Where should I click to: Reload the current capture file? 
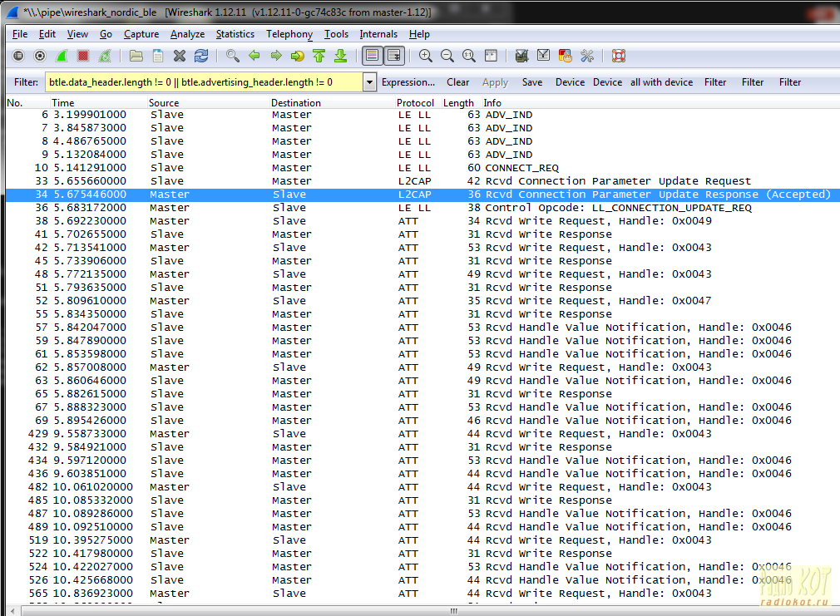(x=201, y=56)
